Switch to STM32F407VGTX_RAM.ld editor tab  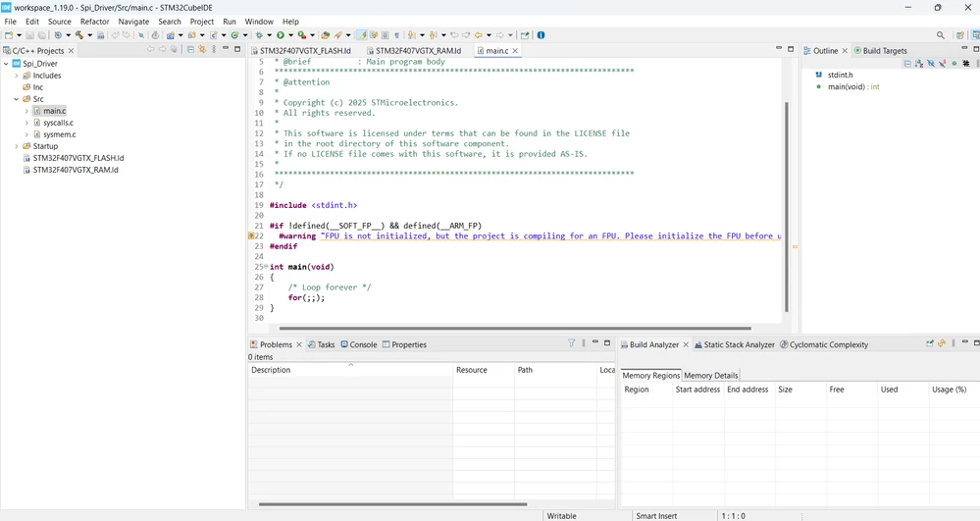pos(414,51)
